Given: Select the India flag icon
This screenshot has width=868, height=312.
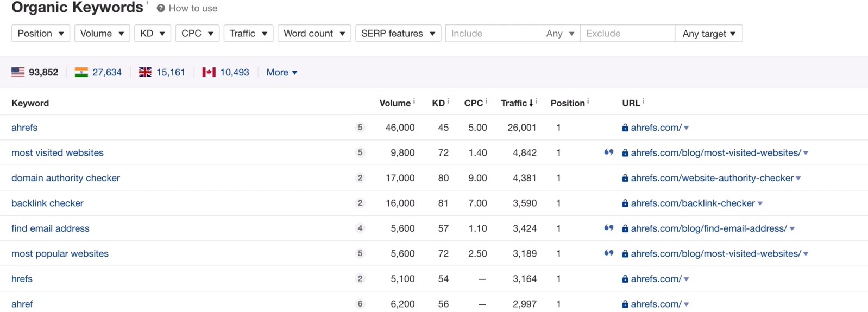Looking at the screenshot, I should pos(81,72).
